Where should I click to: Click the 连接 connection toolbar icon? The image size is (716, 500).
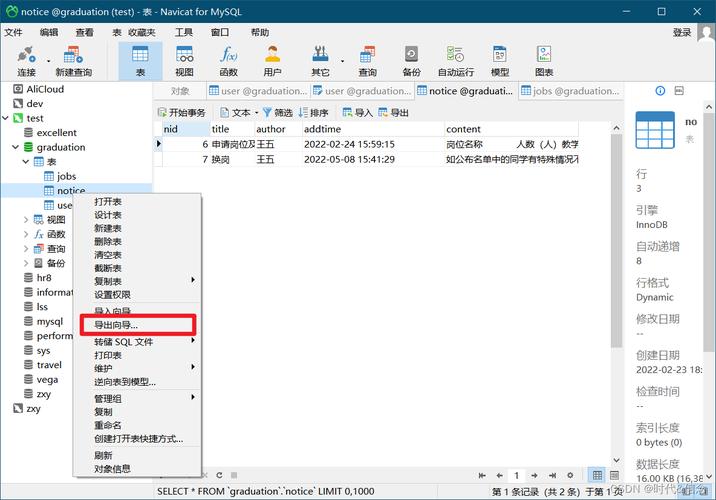click(26, 61)
